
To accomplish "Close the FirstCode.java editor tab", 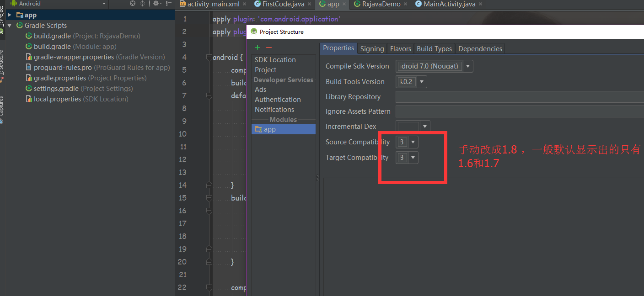I will 309,4.
